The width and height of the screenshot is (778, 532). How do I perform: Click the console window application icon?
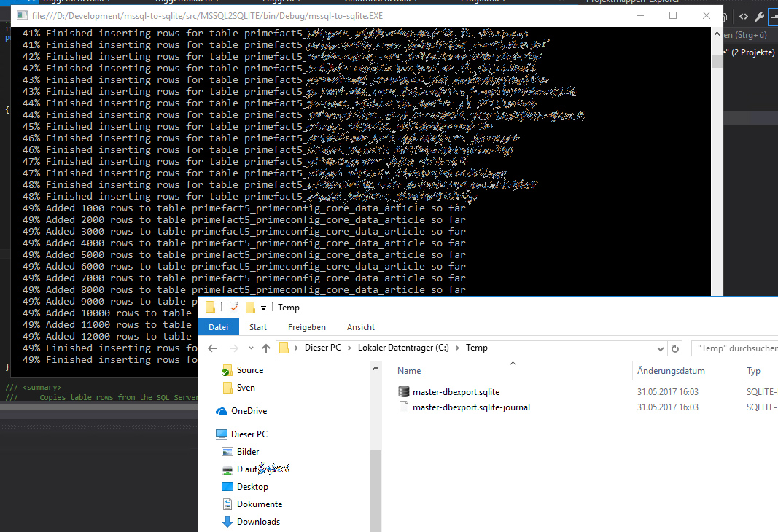pyautogui.click(x=23, y=15)
